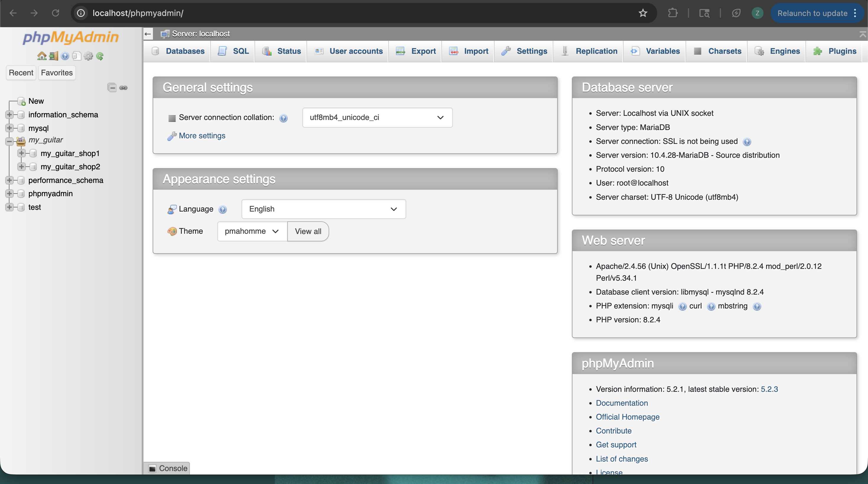The image size is (868, 484).
Task: Open navigation panel settings gear icon
Action: [88, 56]
